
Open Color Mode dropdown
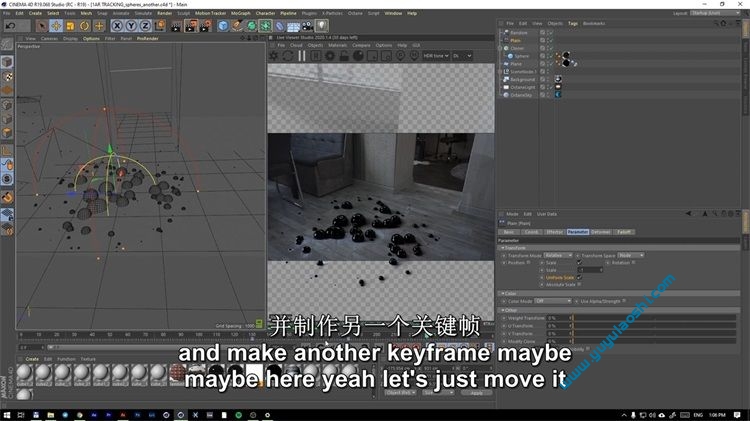pyautogui.click(x=553, y=301)
